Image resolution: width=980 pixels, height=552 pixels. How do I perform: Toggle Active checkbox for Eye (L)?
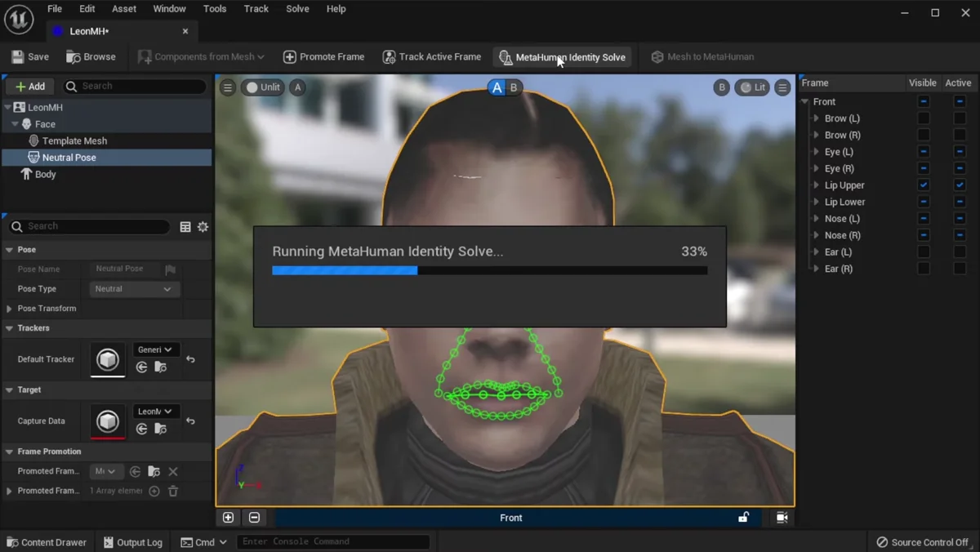coord(960,152)
